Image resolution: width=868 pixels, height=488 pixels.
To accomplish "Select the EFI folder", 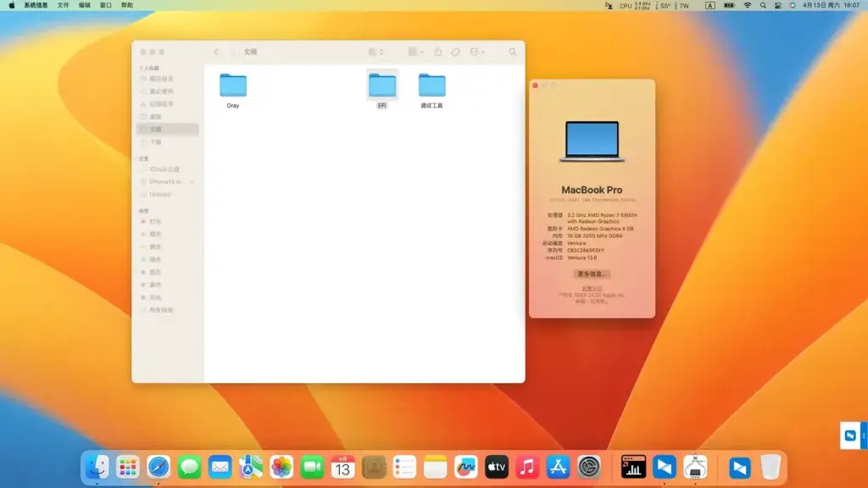I will click(382, 90).
